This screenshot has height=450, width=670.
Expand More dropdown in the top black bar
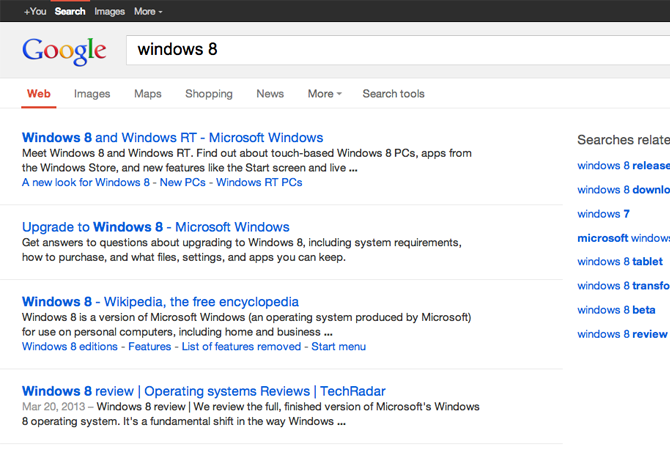click(x=148, y=12)
